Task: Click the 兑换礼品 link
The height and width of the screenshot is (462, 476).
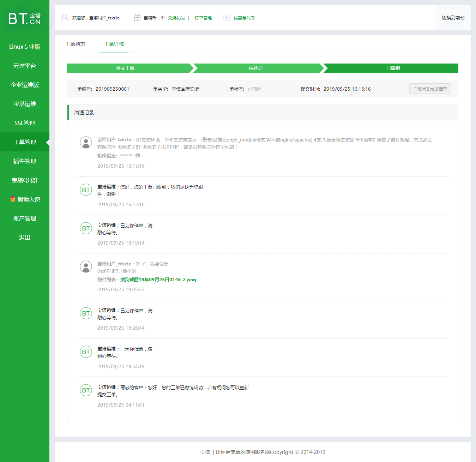Action: (x=176, y=18)
